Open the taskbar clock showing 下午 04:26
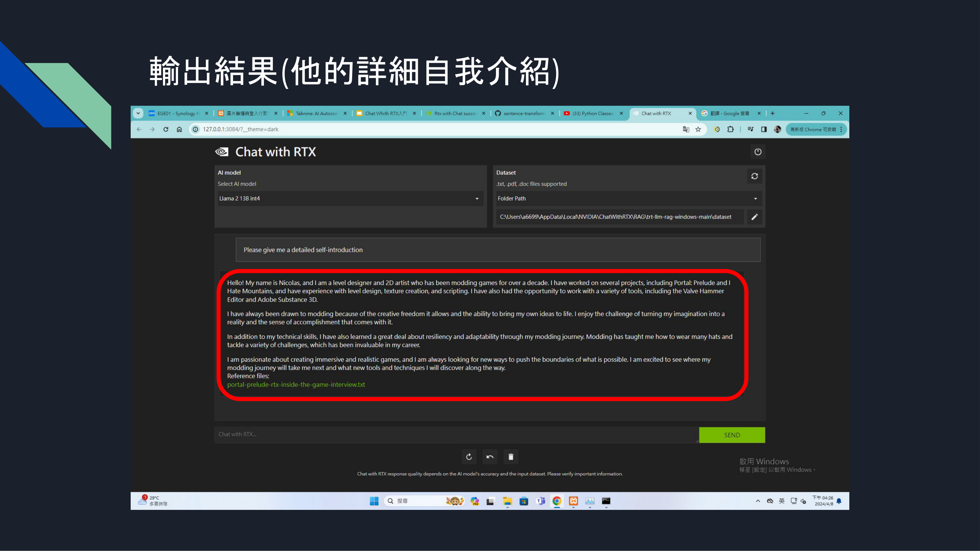This screenshot has width=980, height=551. (823, 501)
